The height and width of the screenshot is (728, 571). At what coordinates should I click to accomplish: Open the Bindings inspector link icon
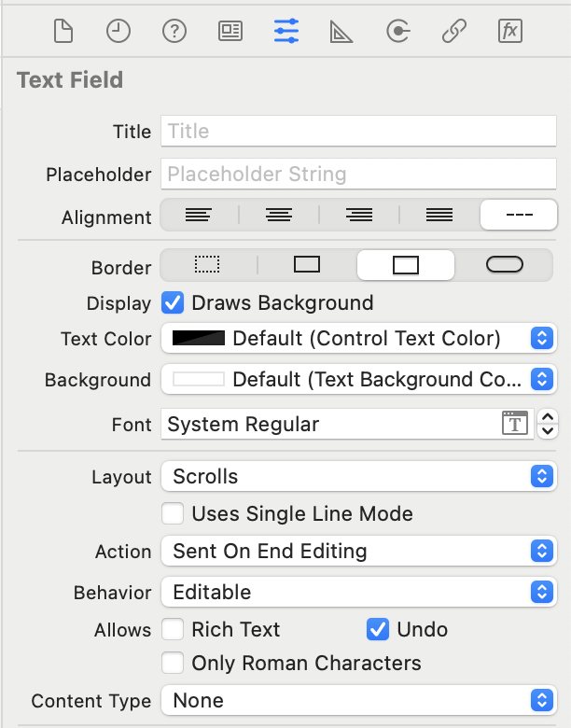point(454,32)
